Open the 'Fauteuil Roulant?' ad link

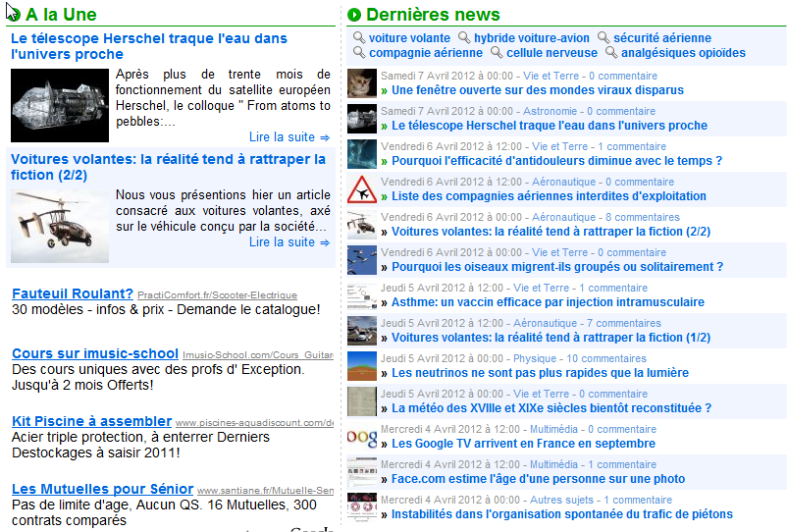[x=73, y=293]
